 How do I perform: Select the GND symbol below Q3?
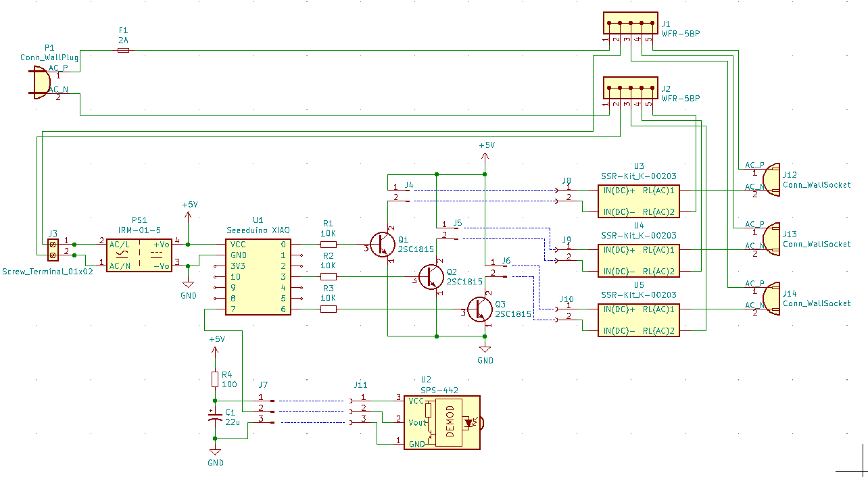485,349
